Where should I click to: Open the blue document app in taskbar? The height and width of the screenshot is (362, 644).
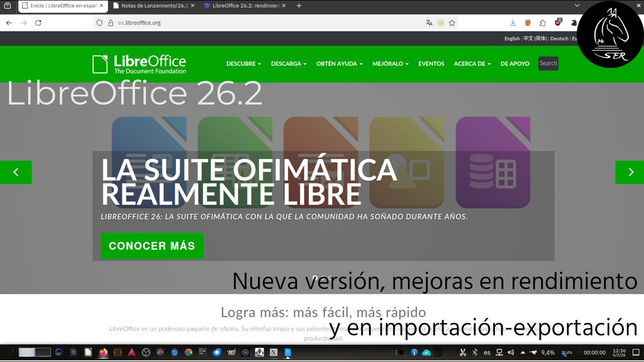point(288,352)
